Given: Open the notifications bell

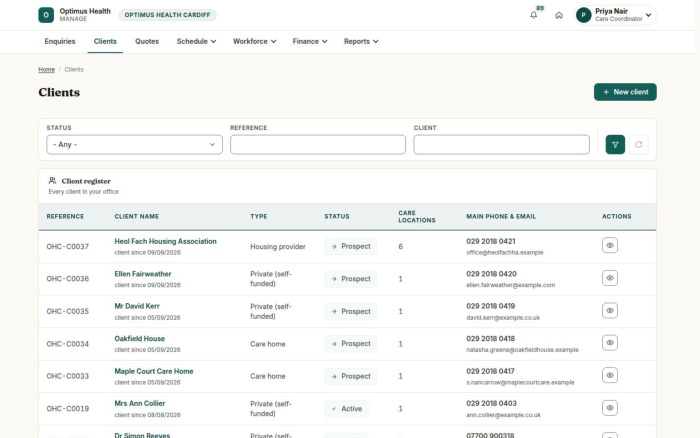Looking at the screenshot, I should [x=533, y=15].
